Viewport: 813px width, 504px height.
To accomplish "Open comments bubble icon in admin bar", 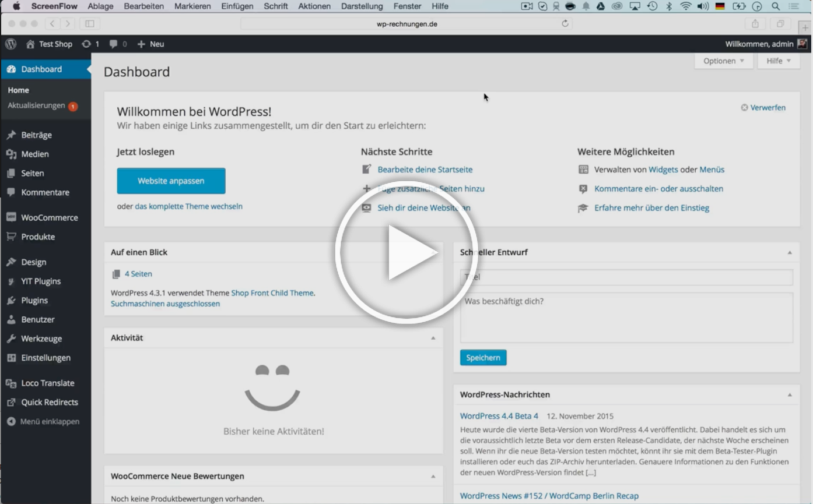I will pos(118,44).
